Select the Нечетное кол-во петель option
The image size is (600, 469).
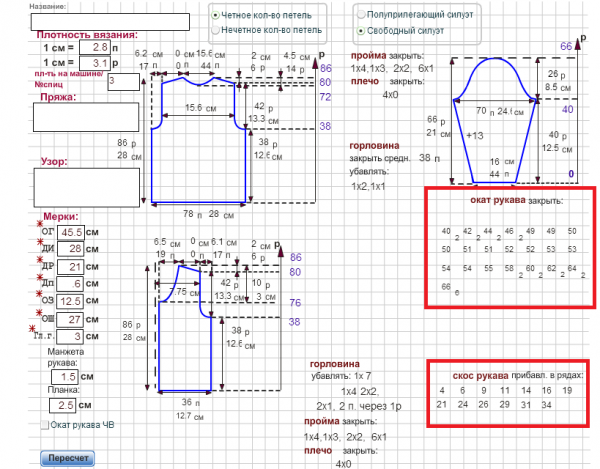[x=215, y=31]
